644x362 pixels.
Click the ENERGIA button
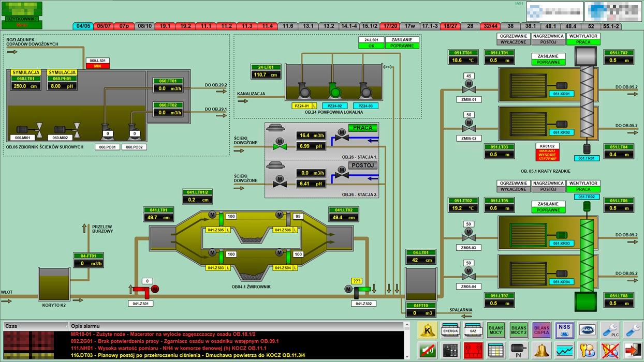pos(450,330)
